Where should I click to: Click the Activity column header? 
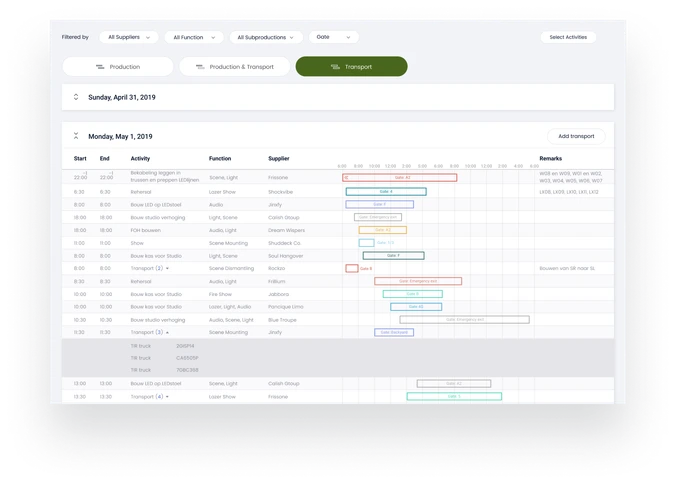coord(140,159)
